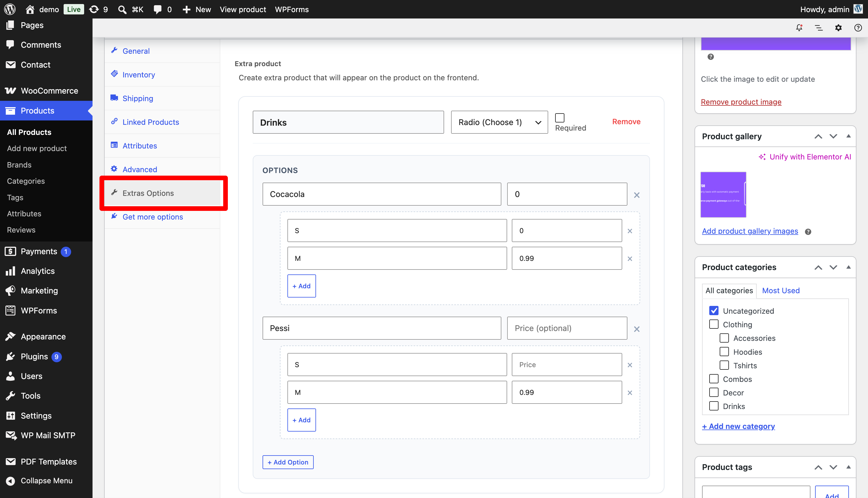The image size is (868, 498).
Task: Uncheck the Uncategorized category
Action: pos(714,311)
